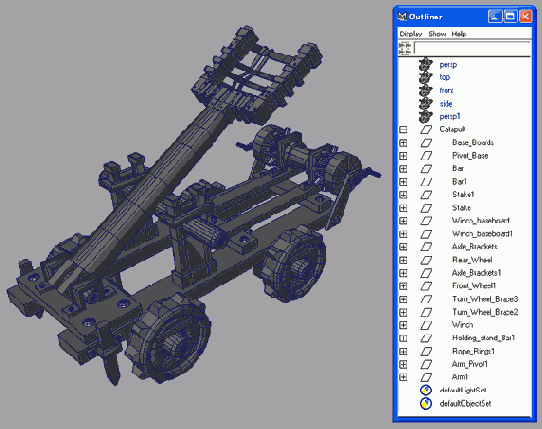Close the Outliner window
The width and height of the screenshot is (542, 429).
(x=525, y=16)
